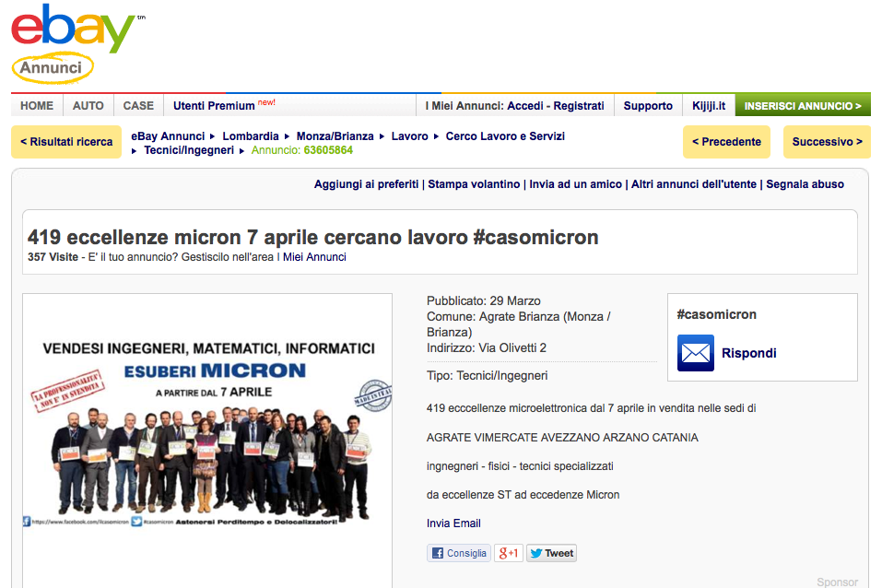Open Kijiji.it from the navigation bar

(x=708, y=105)
